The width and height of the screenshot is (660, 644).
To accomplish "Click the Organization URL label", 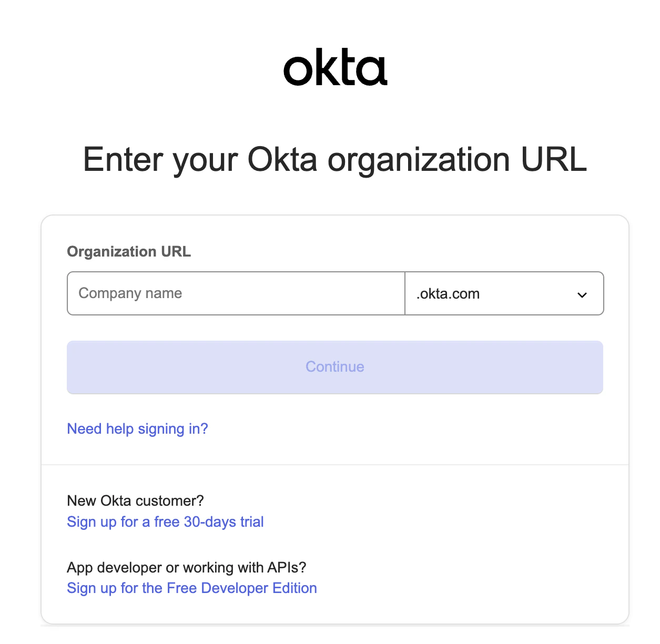I will point(128,251).
